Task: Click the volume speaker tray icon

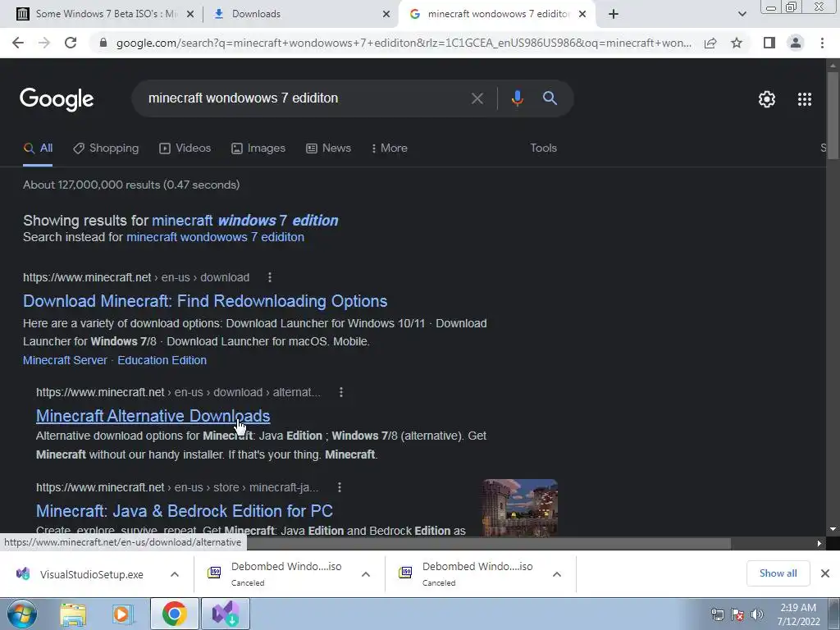Action: point(757,614)
